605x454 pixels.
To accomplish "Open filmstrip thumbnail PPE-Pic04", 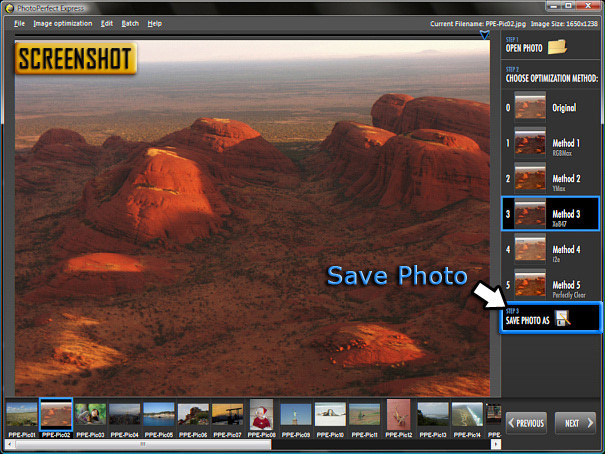I will [x=124, y=415].
